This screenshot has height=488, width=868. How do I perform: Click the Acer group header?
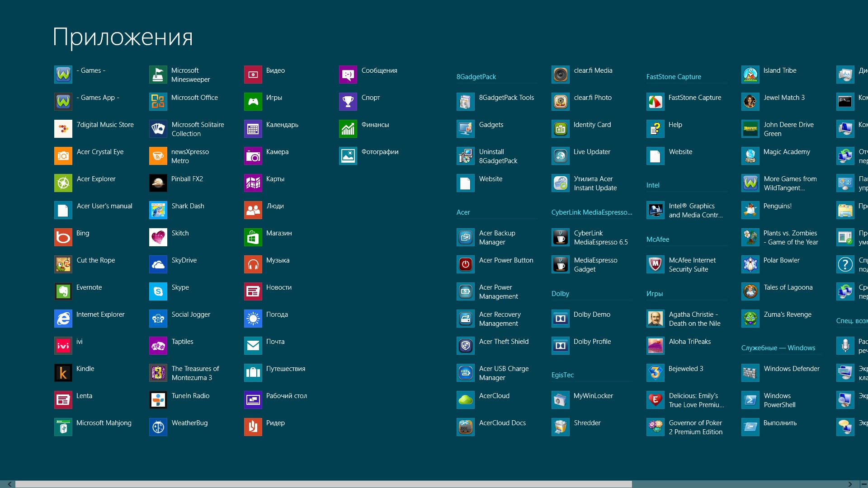coord(463,212)
